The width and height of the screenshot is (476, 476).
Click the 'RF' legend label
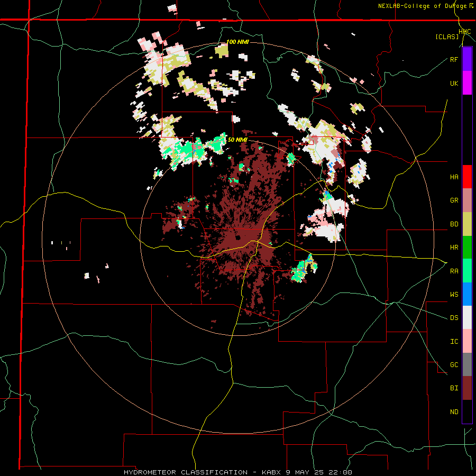pyautogui.click(x=454, y=59)
